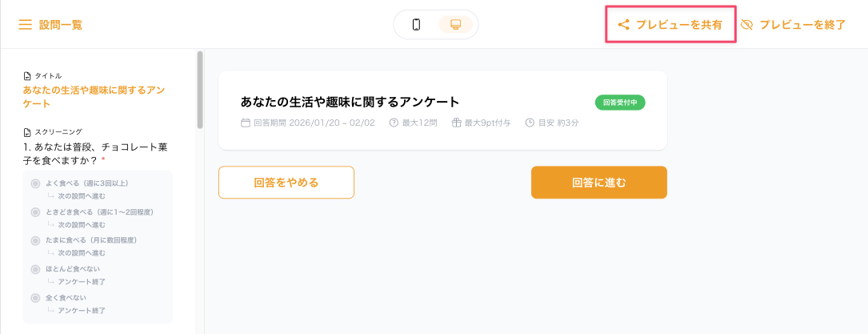Click the calendar icon beside 回答期間
The height and width of the screenshot is (334, 868).
coord(246,123)
